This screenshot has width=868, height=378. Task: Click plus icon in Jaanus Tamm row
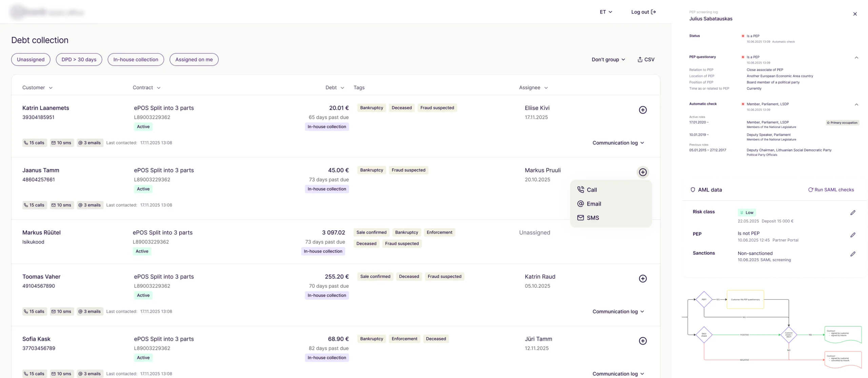643,172
